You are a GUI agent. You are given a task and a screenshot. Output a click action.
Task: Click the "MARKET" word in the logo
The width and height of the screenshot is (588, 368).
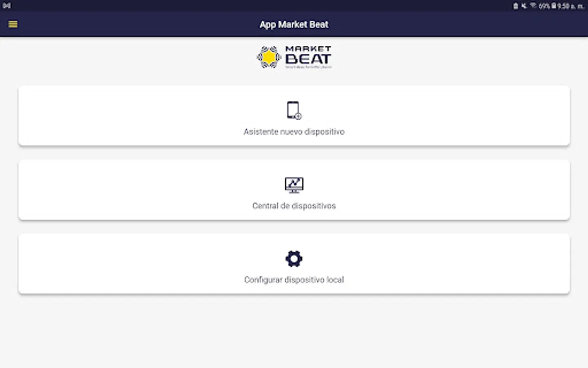point(308,49)
